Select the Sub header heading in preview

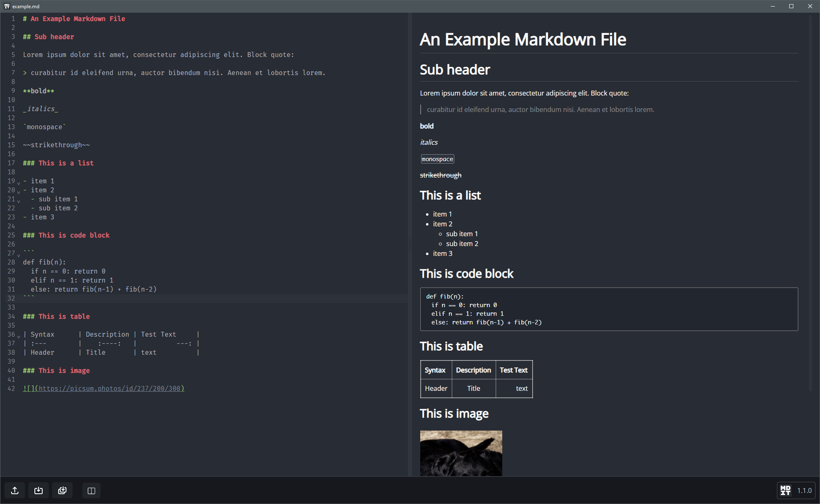(x=454, y=69)
